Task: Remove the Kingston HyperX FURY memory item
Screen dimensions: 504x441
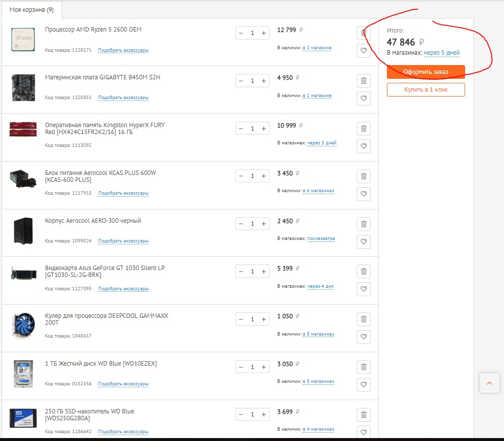Action: [363, 129]
